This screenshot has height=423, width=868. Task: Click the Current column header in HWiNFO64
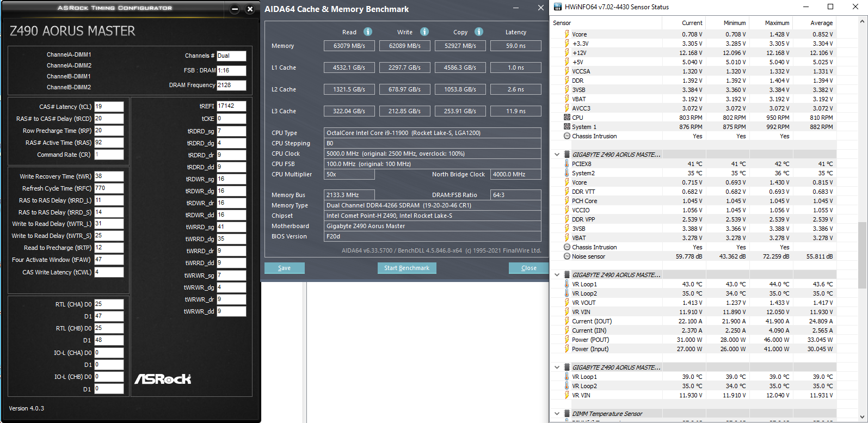(684, 23)
